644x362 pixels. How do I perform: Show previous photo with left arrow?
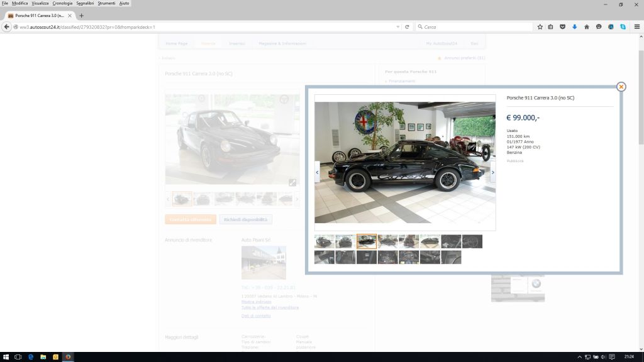[x=317, y=172]
